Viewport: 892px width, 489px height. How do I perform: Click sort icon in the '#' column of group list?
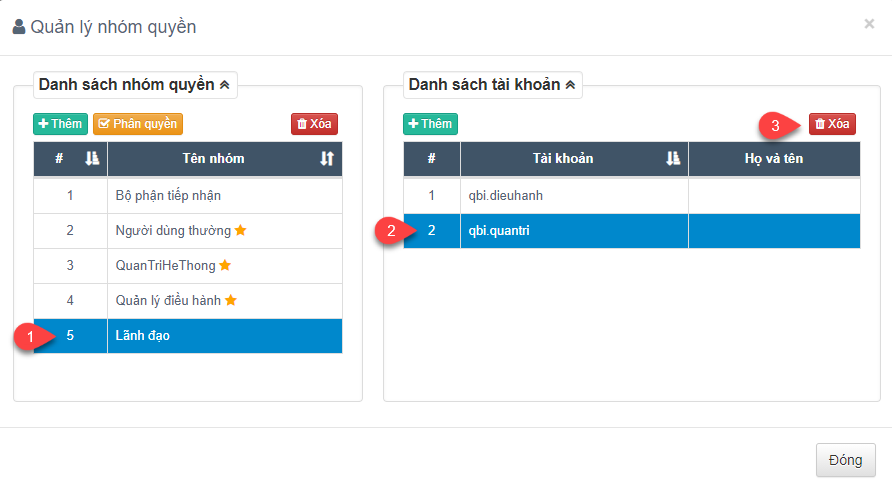(x=92, y=159)
